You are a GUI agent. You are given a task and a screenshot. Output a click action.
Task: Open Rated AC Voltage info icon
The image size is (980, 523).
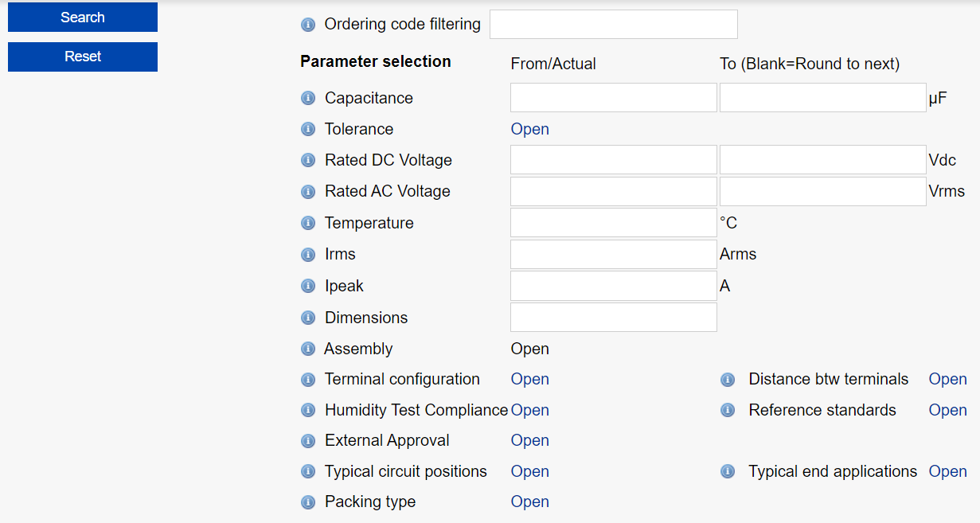pos(308,192)
